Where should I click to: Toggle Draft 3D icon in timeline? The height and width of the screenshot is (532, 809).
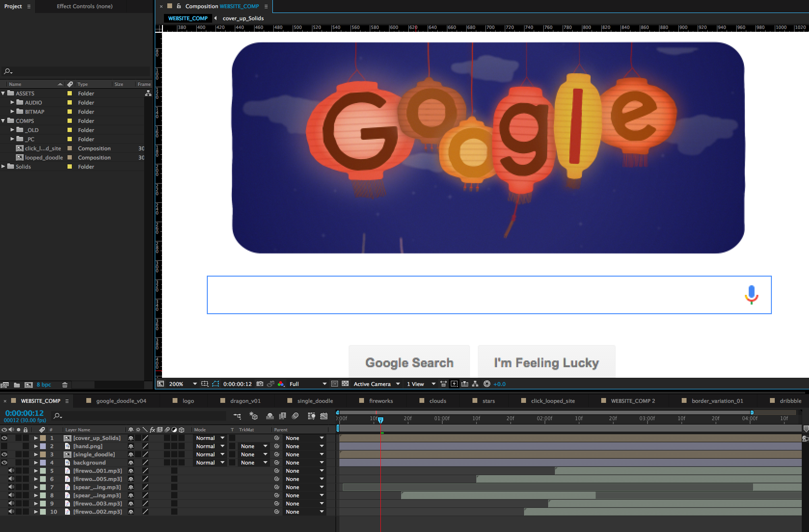click(x=254, y=416)
